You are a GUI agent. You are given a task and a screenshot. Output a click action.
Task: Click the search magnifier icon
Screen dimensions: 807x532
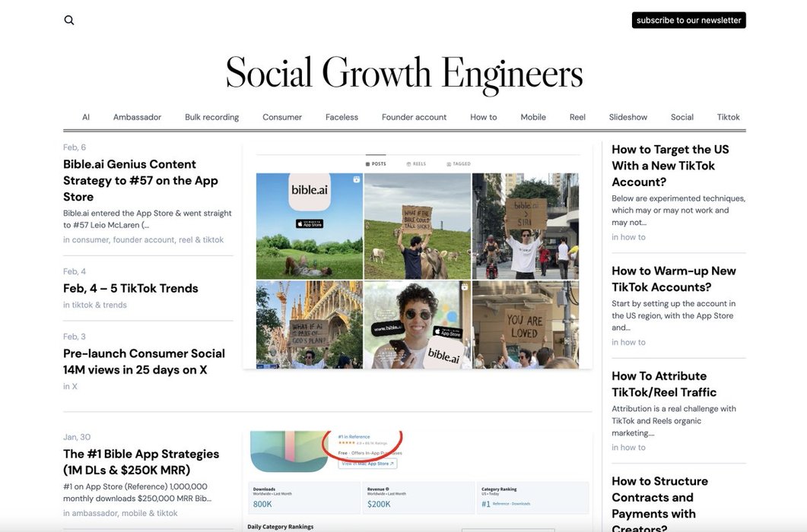(x=69, y=21)
